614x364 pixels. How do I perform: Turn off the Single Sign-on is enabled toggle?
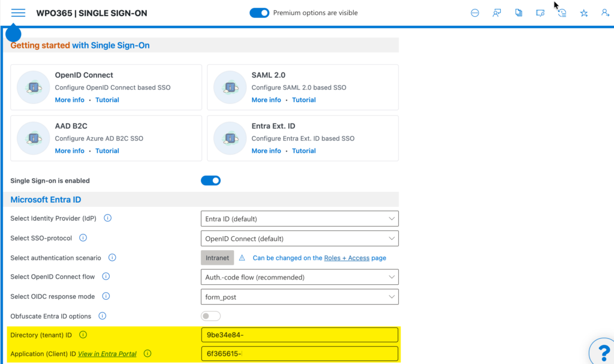pos(210,180)
